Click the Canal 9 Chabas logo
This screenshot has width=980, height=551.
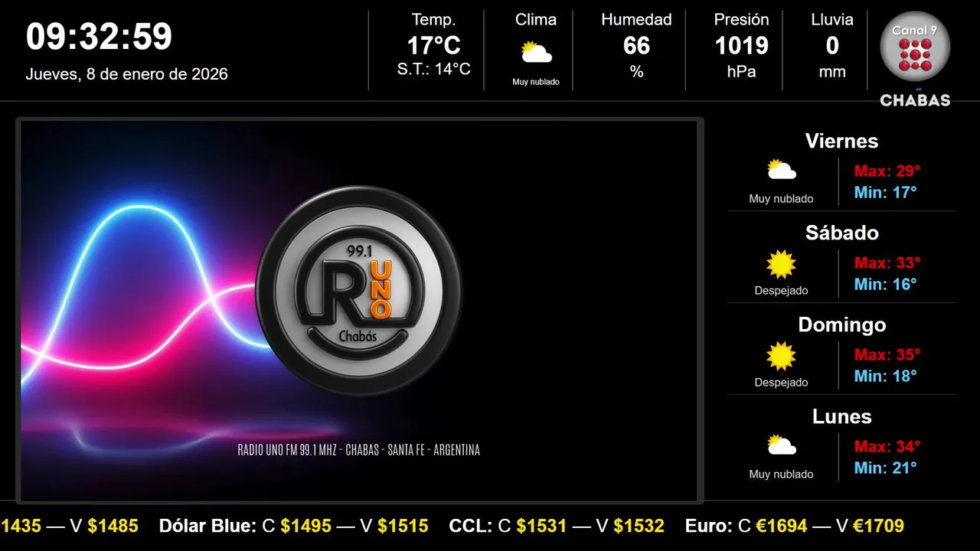pos(915,60)
